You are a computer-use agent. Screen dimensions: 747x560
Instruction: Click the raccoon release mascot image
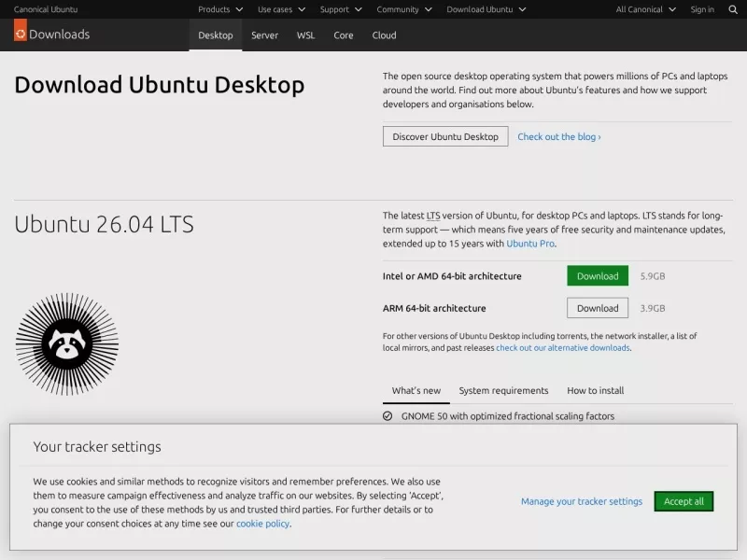pyautogui.click(x=66, y=343)
